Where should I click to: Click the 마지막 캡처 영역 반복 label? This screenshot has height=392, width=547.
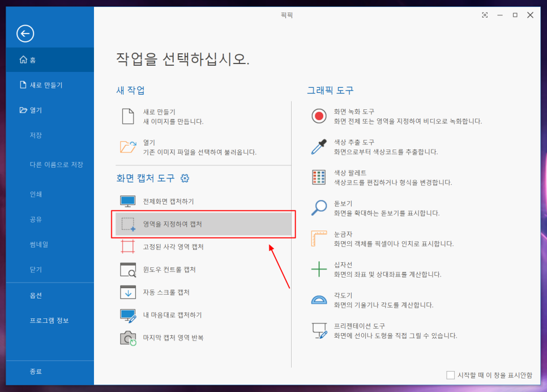173,338
